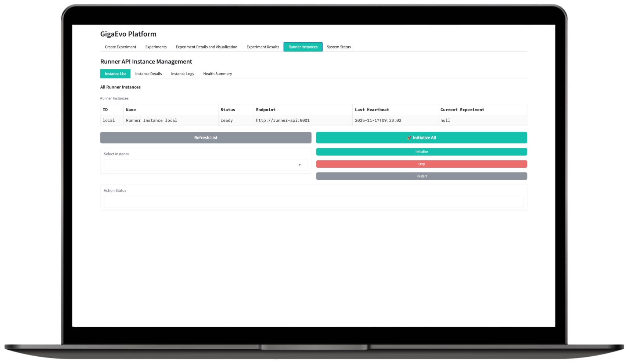Open the Health Summary sub-tab
The width and height of the screenshot is (629, 364).
point(217,74)
